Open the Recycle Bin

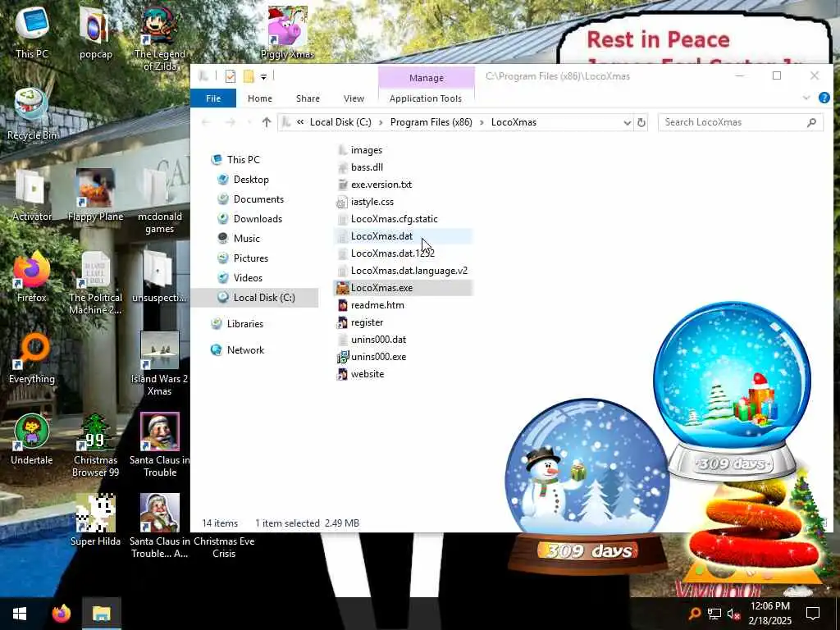click(x=32, y=113)
